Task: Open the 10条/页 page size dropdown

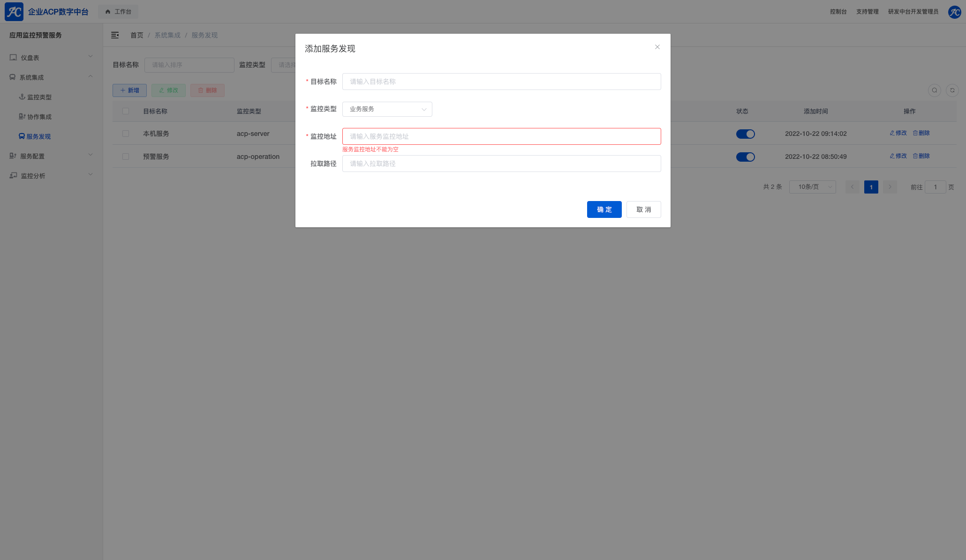Action: tap(812, 187)
